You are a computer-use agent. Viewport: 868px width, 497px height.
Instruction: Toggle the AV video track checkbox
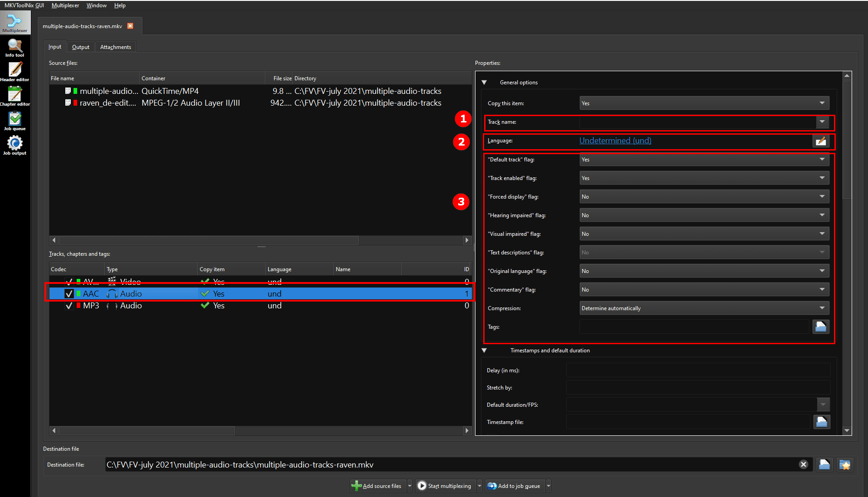[x=69, y=282]
